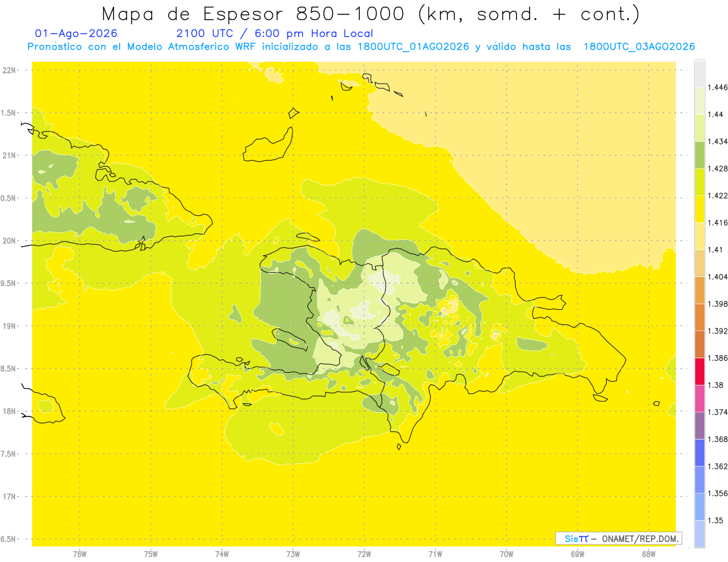
Task: Select the colorbar value "1.404"
Action: click(717, 276)
